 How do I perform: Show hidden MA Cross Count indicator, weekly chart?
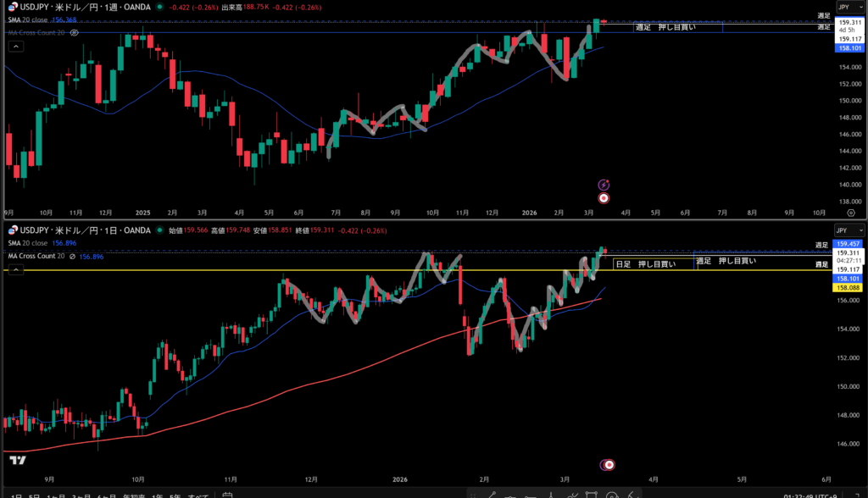75,32
